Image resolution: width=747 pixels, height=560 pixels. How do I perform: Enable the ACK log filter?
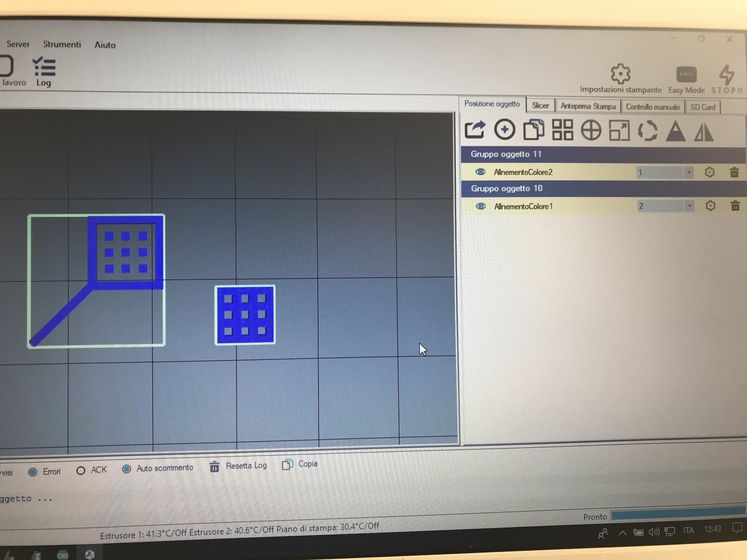(81, 471)
